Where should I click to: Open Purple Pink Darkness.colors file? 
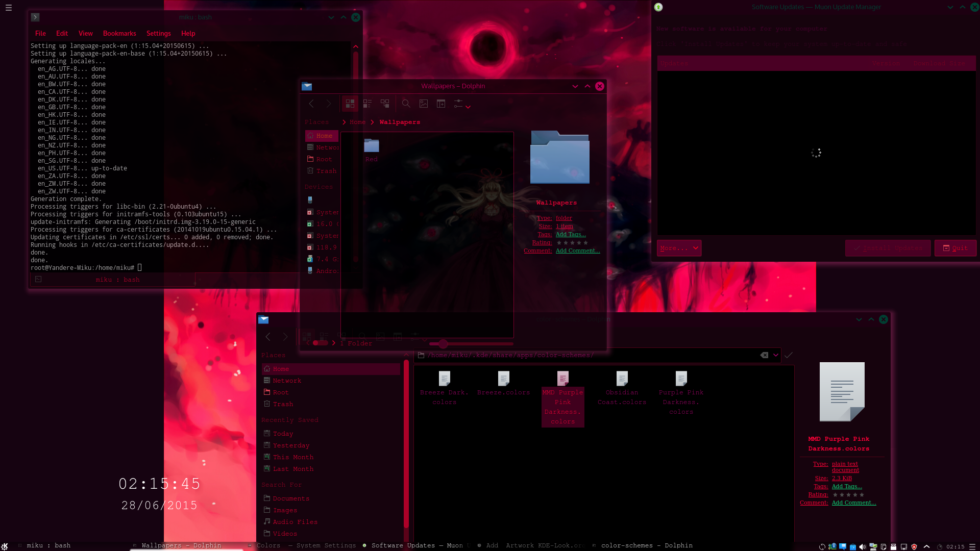(x=681, y=393)
